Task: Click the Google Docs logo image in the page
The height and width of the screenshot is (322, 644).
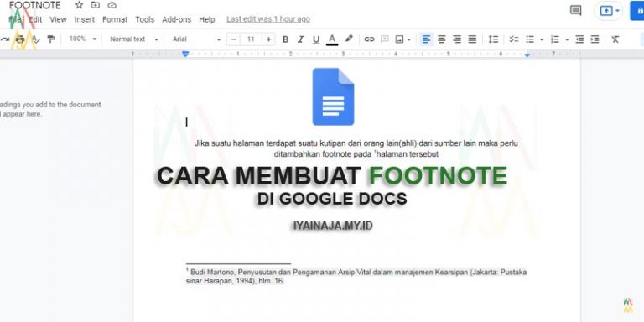Action: [333, 96]
